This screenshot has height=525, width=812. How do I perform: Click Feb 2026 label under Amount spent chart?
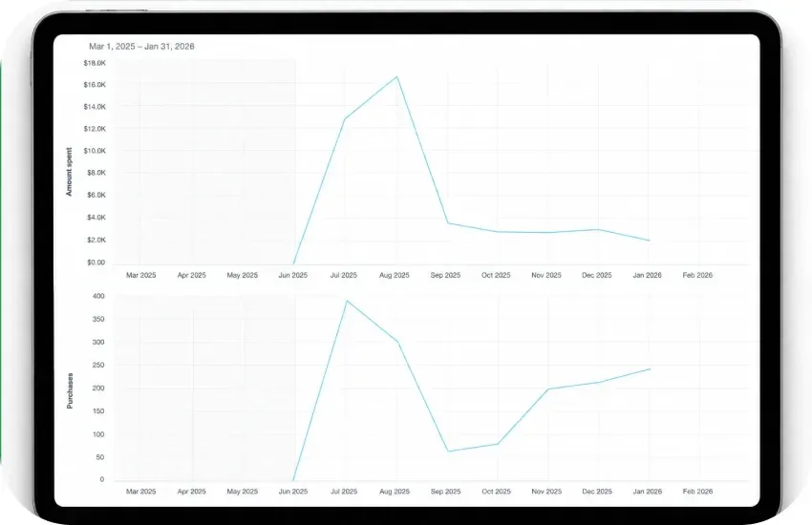[697, 275]
